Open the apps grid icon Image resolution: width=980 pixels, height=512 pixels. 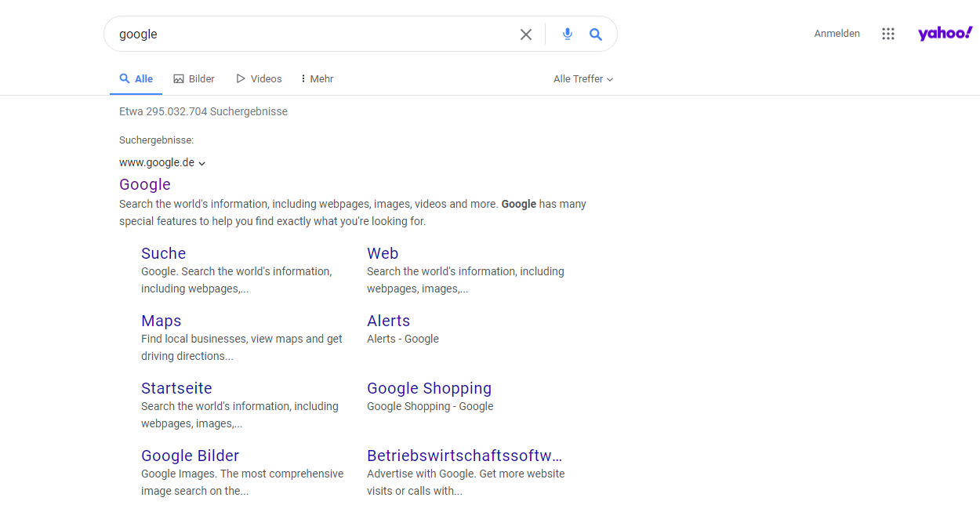[x=888, y=34]
